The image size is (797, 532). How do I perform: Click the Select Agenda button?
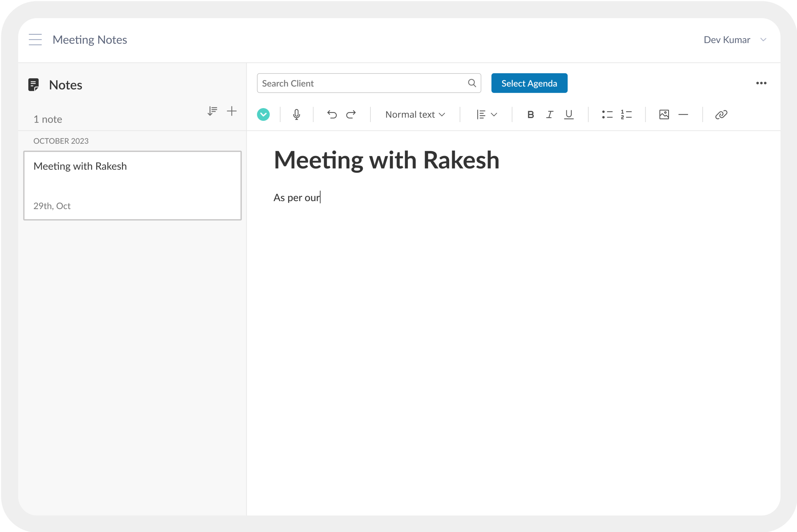pyautogui.click(x=529, y=83)
